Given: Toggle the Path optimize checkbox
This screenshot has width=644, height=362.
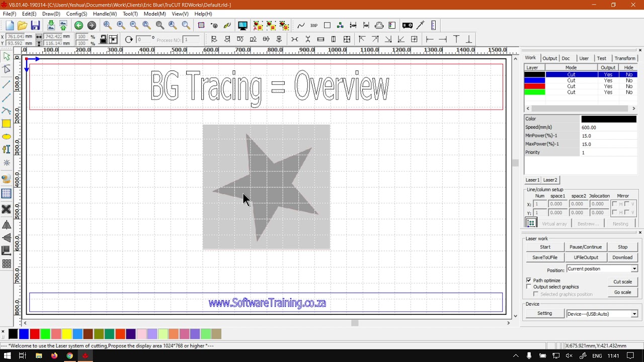Looking at the screenshot, I should click(x=529, y=280).
